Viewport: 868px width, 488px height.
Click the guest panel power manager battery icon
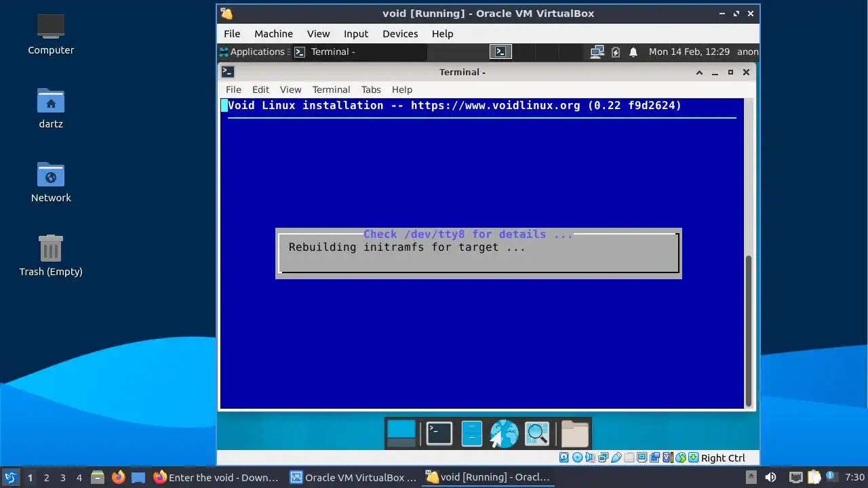coord(616,52)
